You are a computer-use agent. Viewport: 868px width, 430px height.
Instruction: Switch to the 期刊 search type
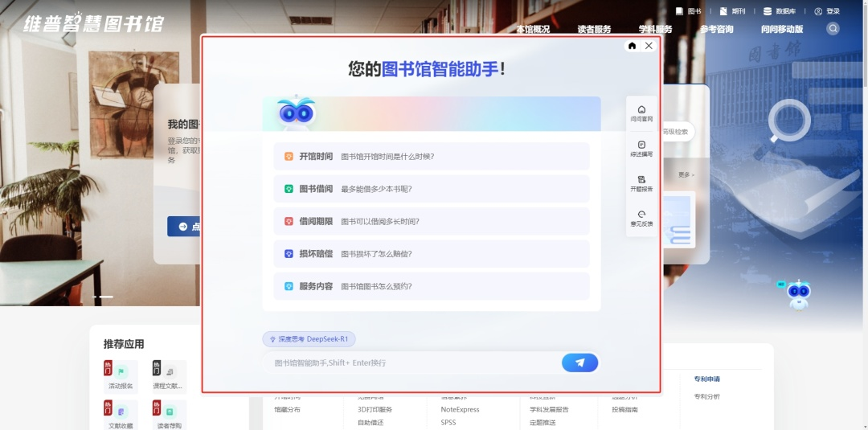tap(732, 11)
